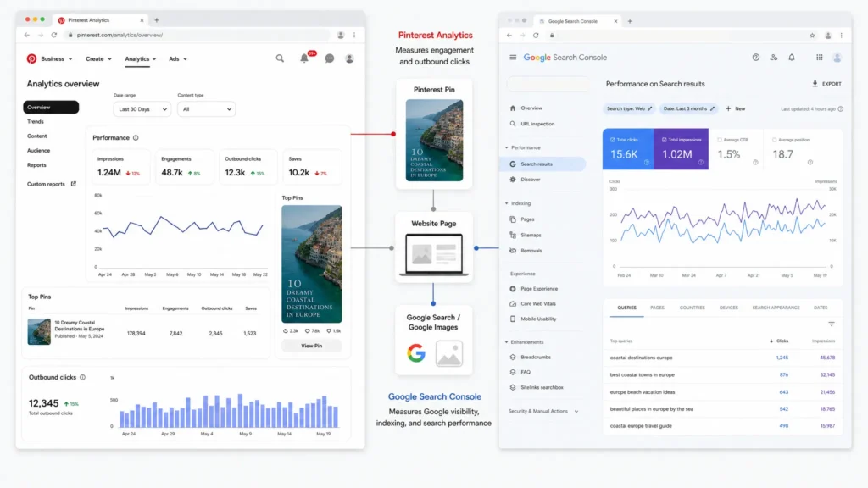Open Pinterest account profile avatar
Screen dimensions: 868x488
point(349,58)
